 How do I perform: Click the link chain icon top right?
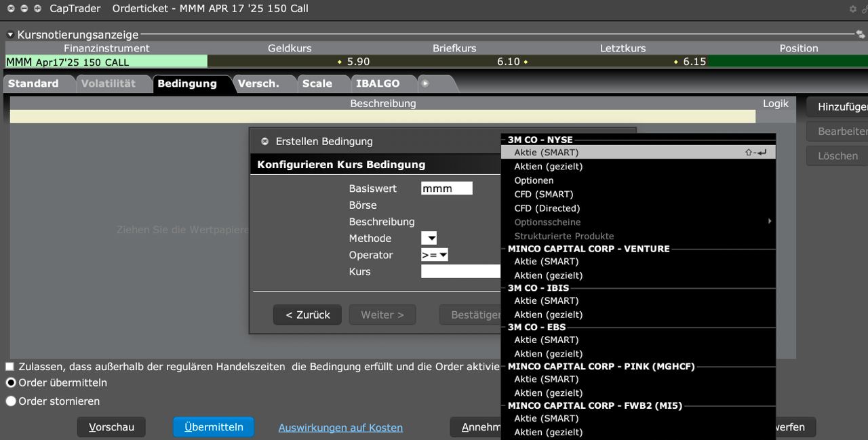tap(865, 9)
